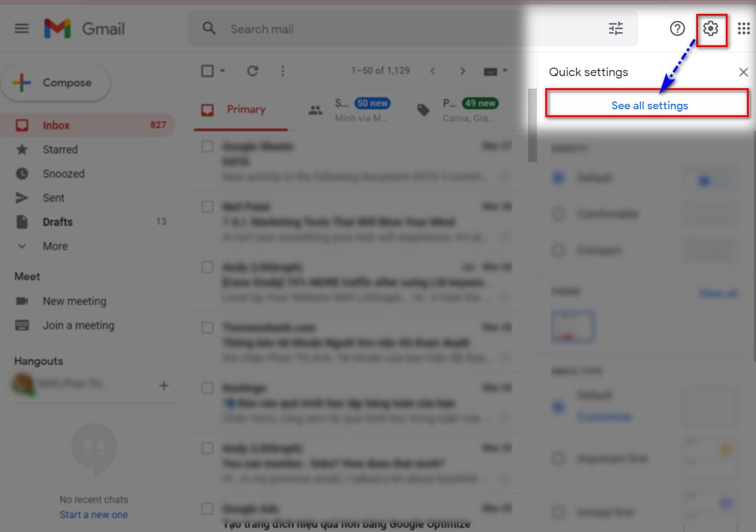Tick the select-all checkbox in the toolbar
This screenshot has height=532, width=756.
tap(207, 71)
